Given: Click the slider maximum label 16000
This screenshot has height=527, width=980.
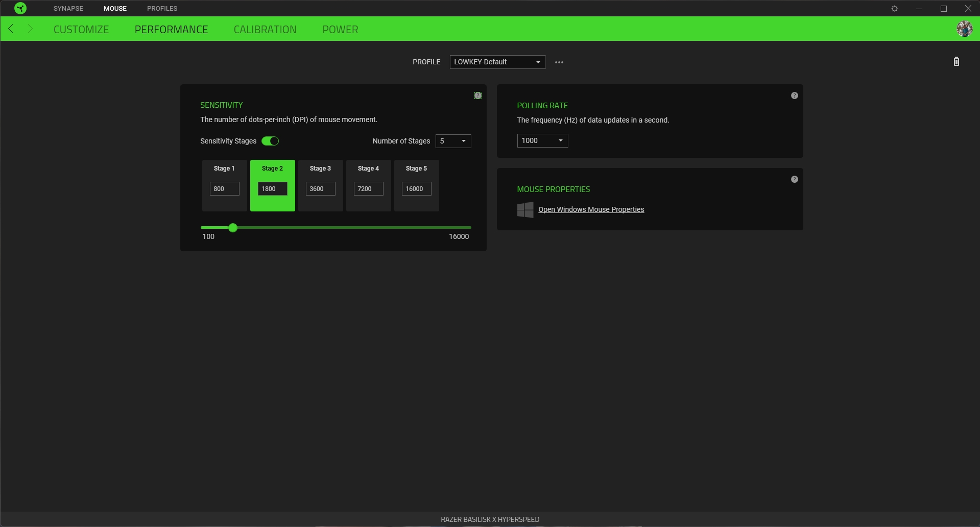Looking at the screenshot, I should pyautogui.click(x=459, y=236).
